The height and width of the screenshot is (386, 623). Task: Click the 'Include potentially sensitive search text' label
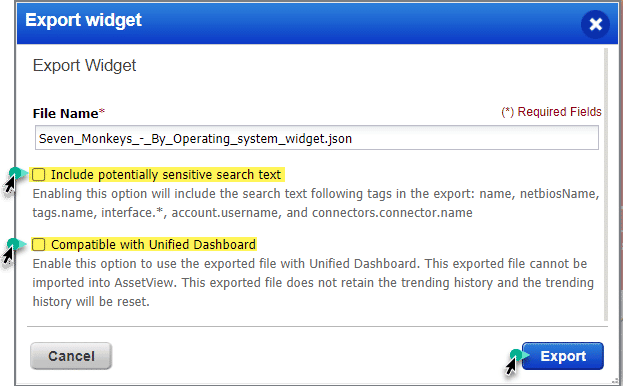pyautogui.click(x=166, y=174)
